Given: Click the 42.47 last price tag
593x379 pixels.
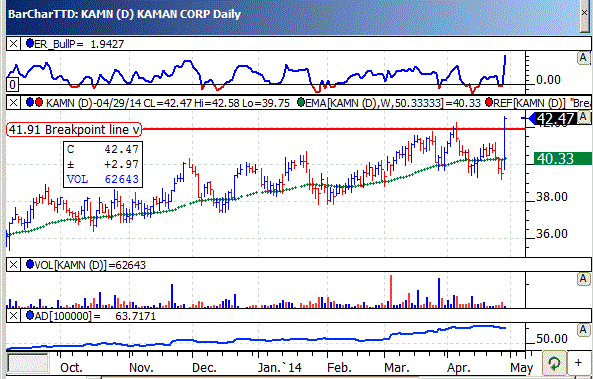Looking at the screenshot, I should pyautogui.click(x=553, y=119).
